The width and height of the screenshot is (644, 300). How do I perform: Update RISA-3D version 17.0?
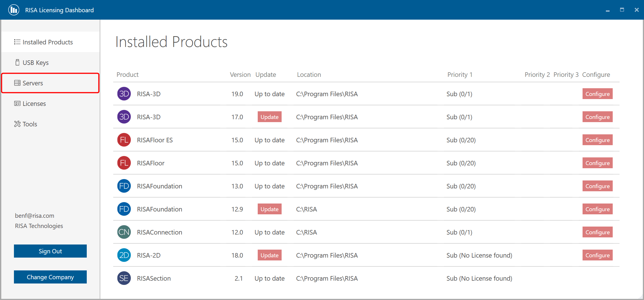click(269, 117)
